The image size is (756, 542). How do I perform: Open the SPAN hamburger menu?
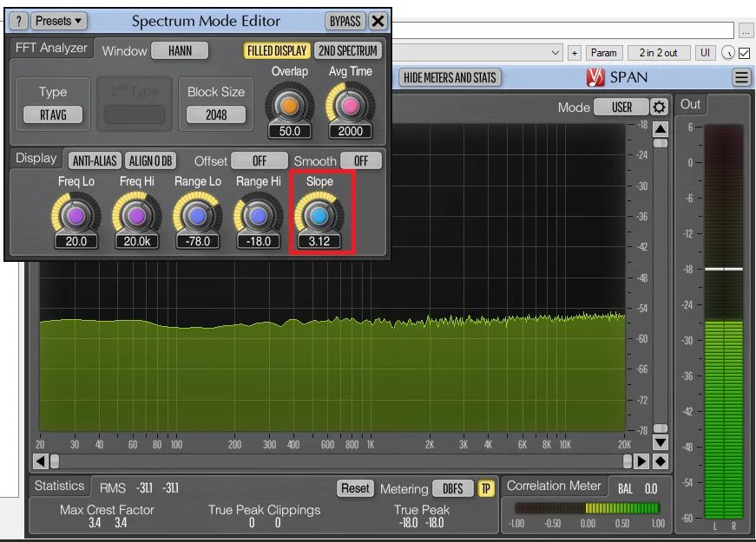(741, 78)
